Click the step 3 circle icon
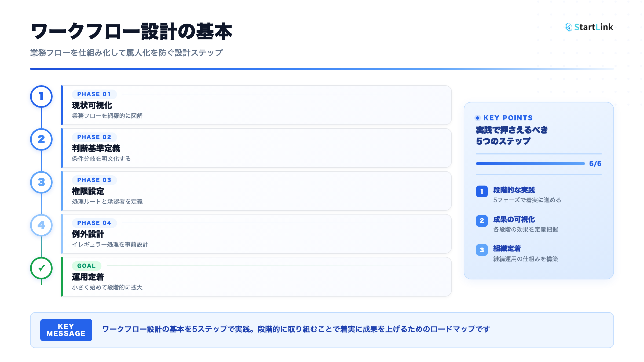This screenshot has width=644, height=362. (x=41, y=182)
